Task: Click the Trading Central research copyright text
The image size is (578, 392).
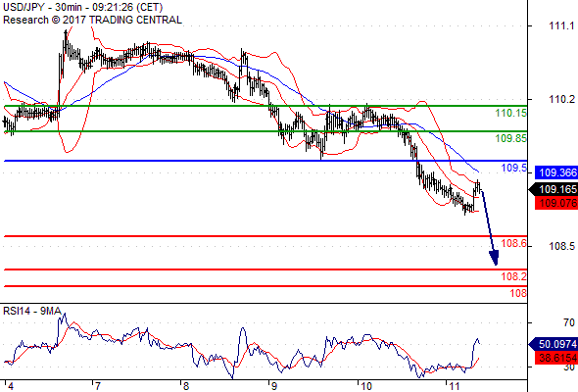Action: 92,20
